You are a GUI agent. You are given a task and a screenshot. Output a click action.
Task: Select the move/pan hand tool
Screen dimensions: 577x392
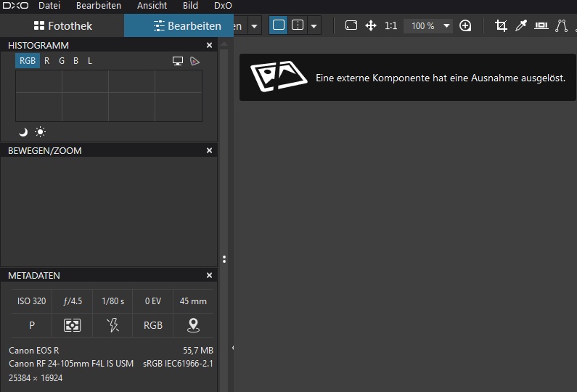[371, 25]
